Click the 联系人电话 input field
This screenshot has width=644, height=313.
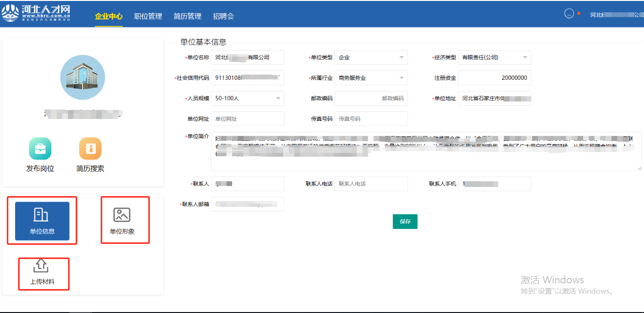coord(371,184)
